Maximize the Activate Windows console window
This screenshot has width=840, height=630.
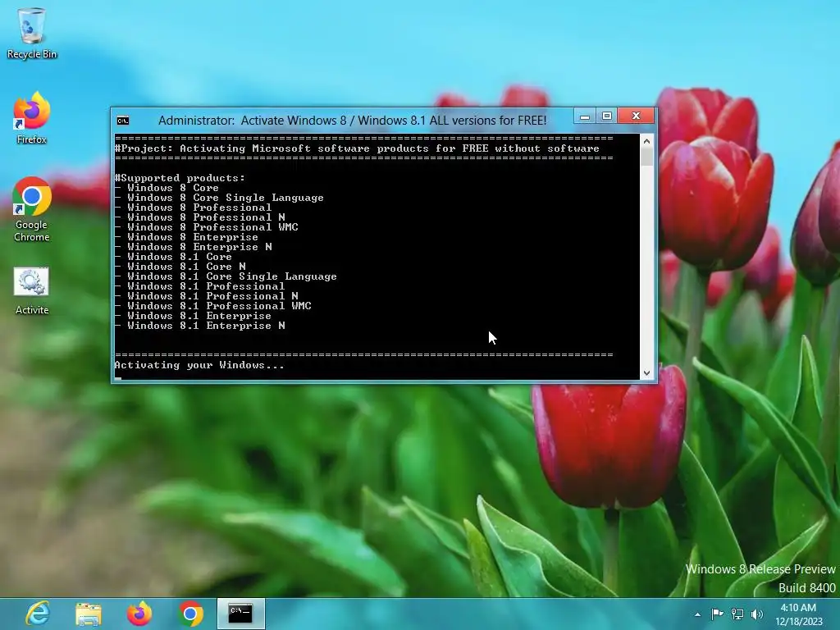tap(606, 116)
